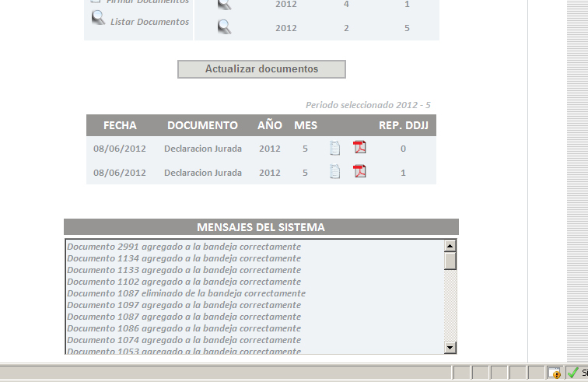Click magnifier icon beside Listar Documentos
Screen dimensions: 588x382
(x=98, y=19)
